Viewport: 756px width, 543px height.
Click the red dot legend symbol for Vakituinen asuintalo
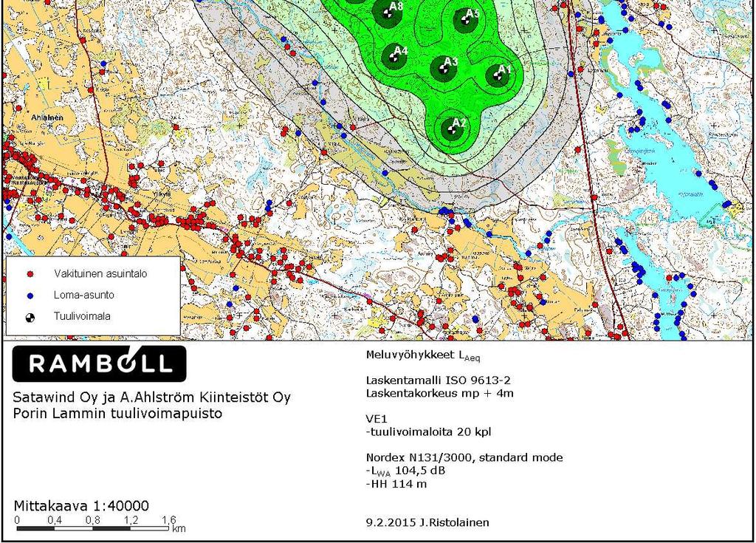click(x=30, y=274)
